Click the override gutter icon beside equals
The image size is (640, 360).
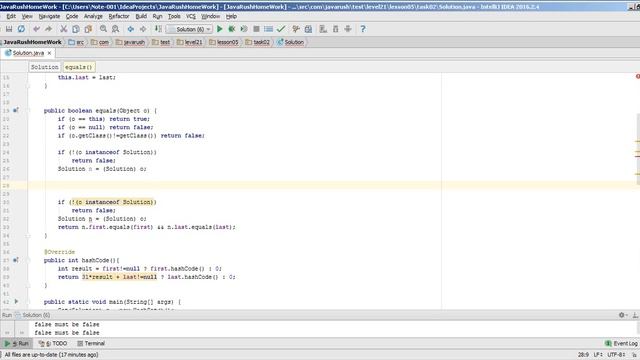coord(16,110)
